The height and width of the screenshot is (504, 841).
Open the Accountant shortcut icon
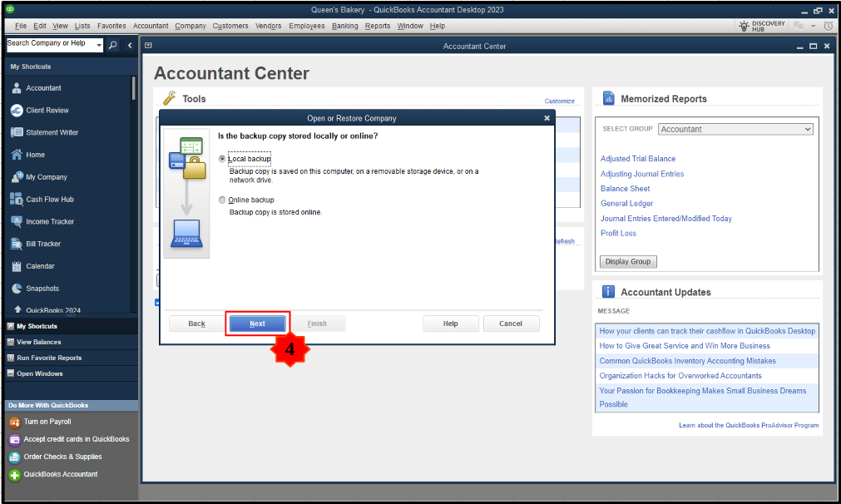click(x=17, y=88)
